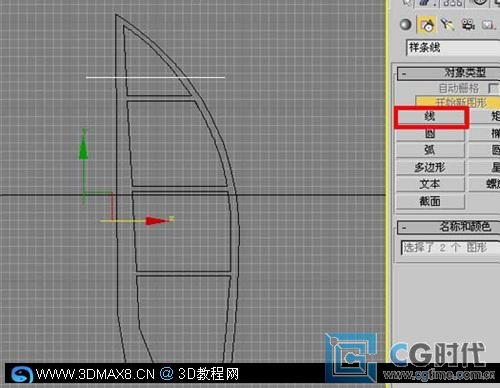Open the 样条线 shape type dropdown
This screenshot has width=500, height=388.
[453, 48]
